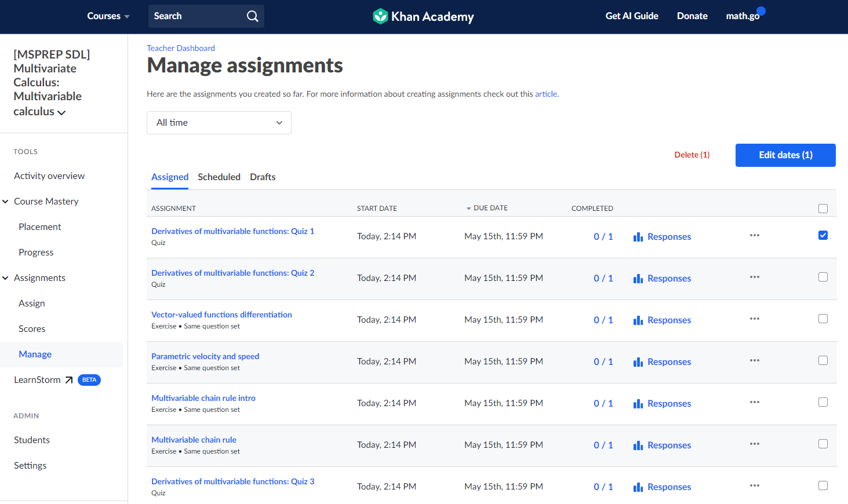Check the Quiz 3 assignment checkbox

click(823, 485)
